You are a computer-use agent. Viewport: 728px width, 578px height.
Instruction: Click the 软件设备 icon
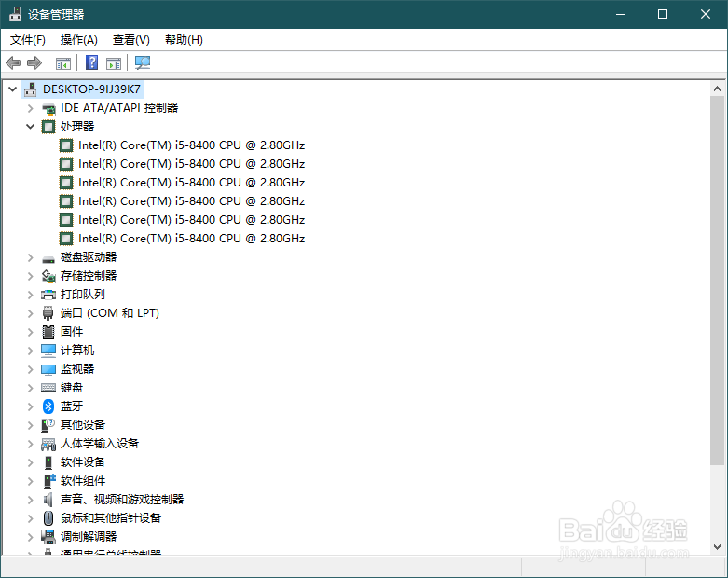click(x=48, y=462)
